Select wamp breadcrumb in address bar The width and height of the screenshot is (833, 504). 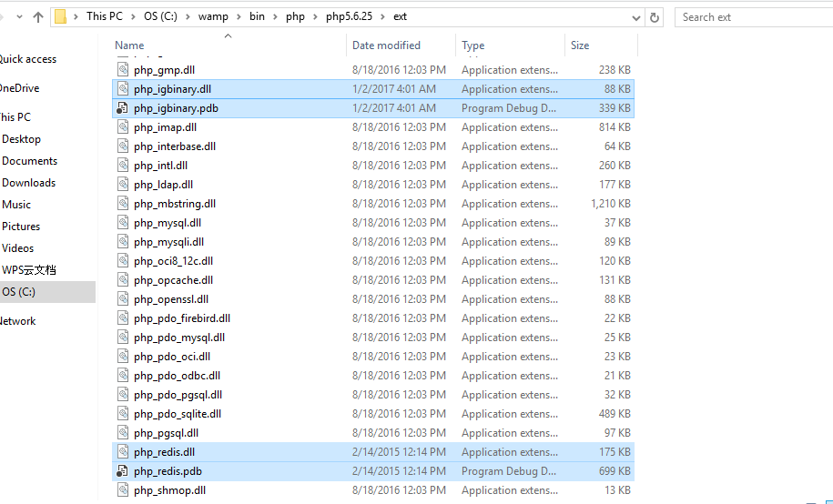click(x=213, y=16)
